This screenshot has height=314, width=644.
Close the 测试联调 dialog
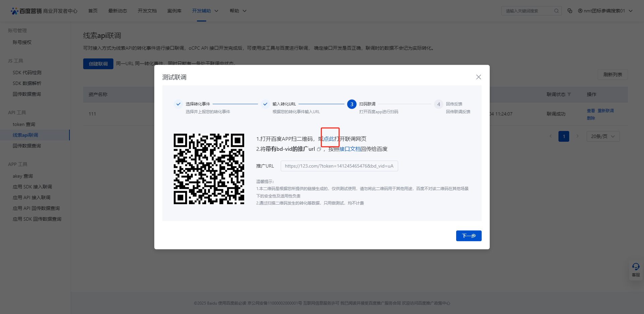478,77
